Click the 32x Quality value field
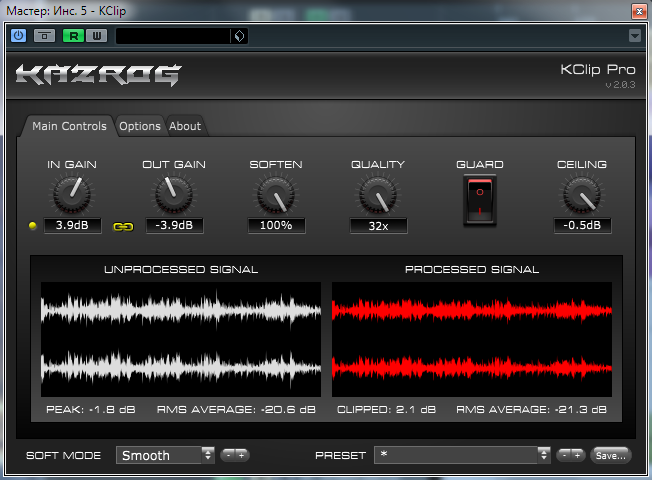Screen dimensions: 652x480 coord(378,225)
